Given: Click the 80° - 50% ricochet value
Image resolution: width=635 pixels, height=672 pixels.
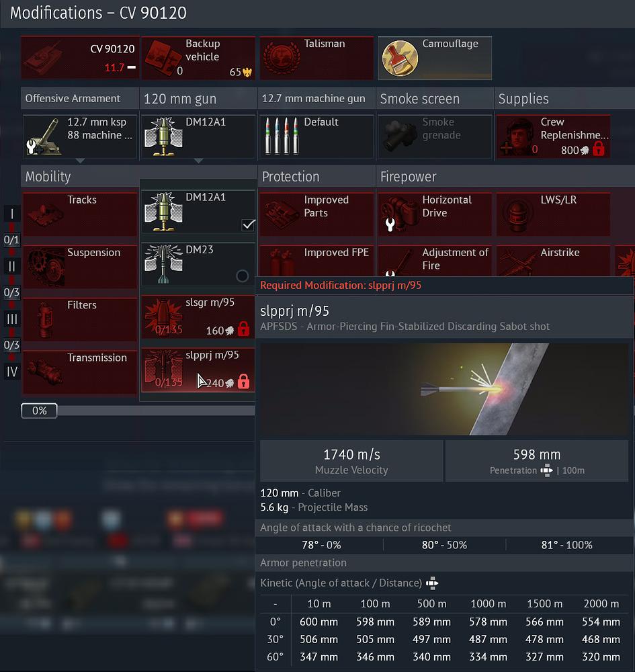Looking at the screenshot, I should pos(444,545).
